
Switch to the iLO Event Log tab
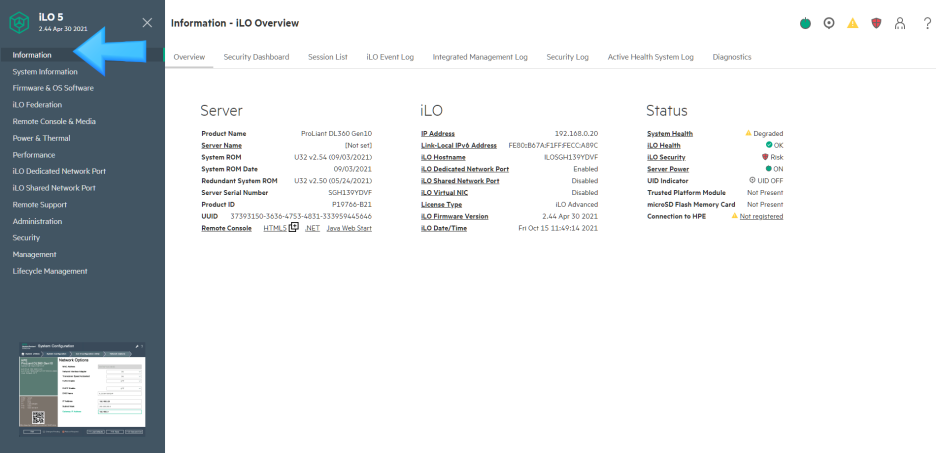(x=390, y=57)
